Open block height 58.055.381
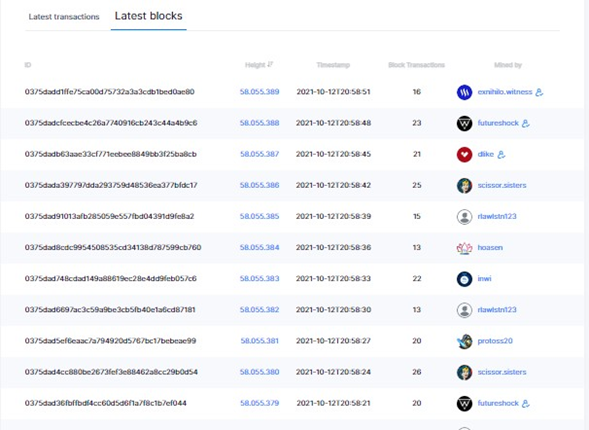The width and height of the screenshot is (589, 430). [x=260, y=341]
